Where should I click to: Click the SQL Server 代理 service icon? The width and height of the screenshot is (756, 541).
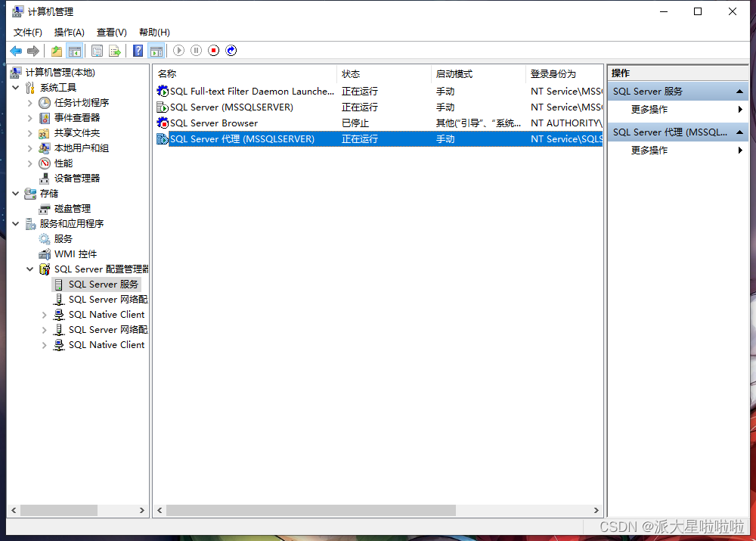(163, 139)
